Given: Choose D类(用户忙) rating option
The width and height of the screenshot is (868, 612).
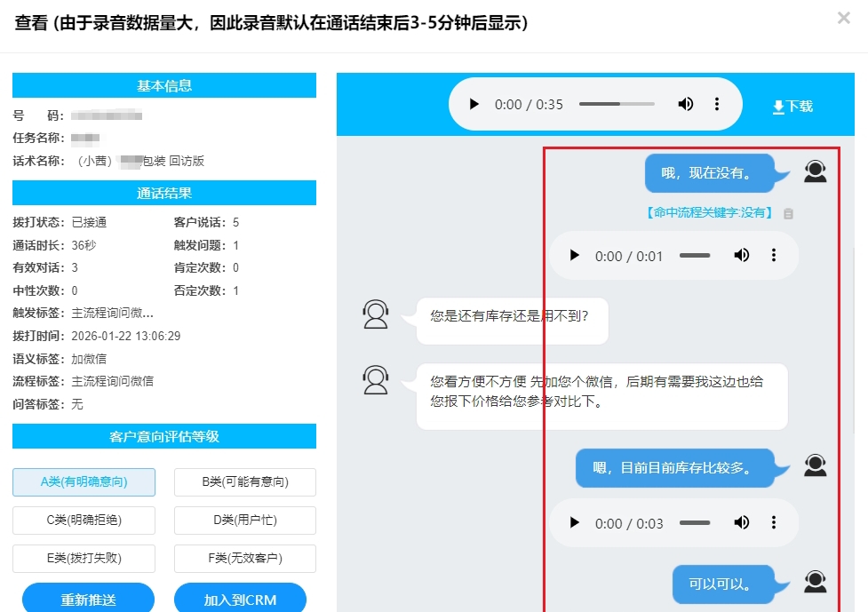Looking at the screenshot, I should coord(245,521).
